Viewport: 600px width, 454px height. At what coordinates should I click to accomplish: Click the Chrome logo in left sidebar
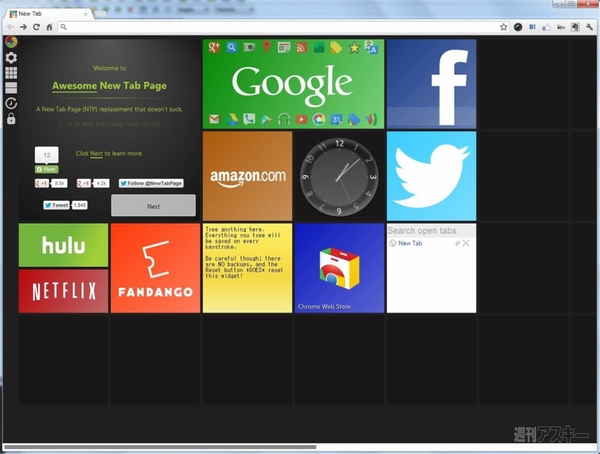click(x=11, y=42)
